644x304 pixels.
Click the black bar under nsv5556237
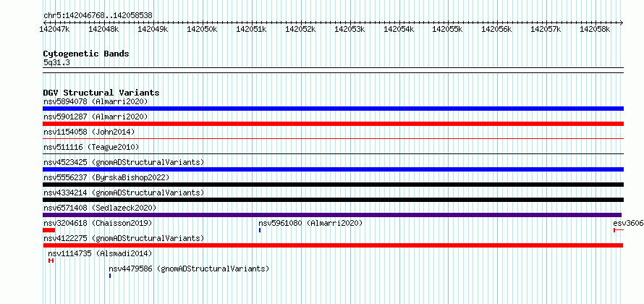333,185
